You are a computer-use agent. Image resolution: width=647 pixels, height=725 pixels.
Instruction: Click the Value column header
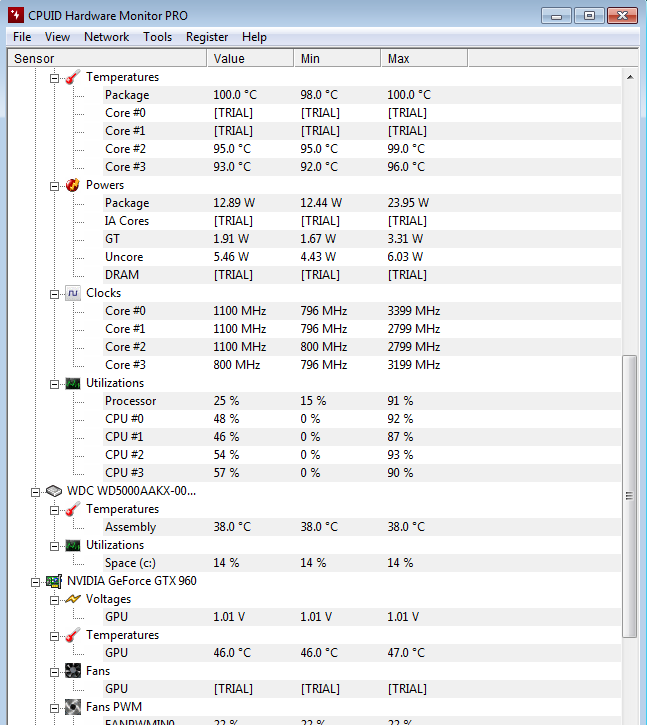(251, 58)
